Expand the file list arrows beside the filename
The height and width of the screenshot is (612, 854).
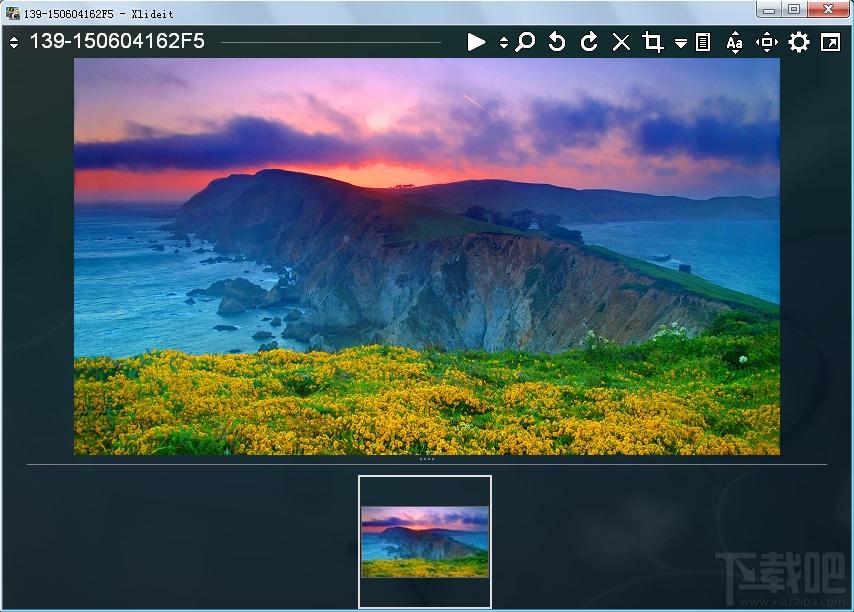[x=14, y=42]
